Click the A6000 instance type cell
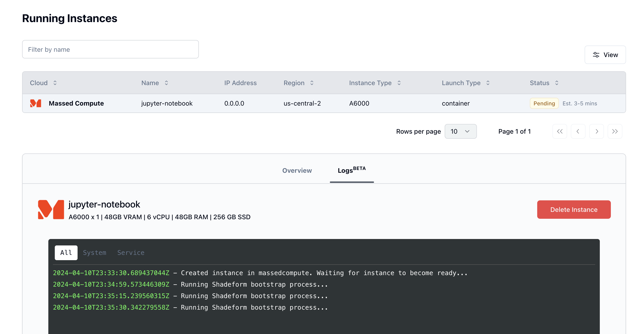The image size is (644, 334). (x=359, y=103)
